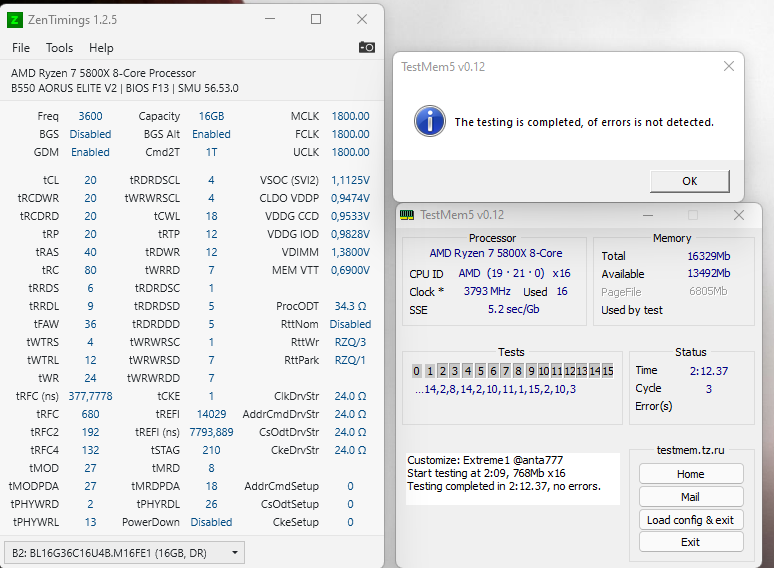Click the camera screenshot icon in ZenTimings
The width and height of the screenshot is (774, 568).
(x=366, y=47)
